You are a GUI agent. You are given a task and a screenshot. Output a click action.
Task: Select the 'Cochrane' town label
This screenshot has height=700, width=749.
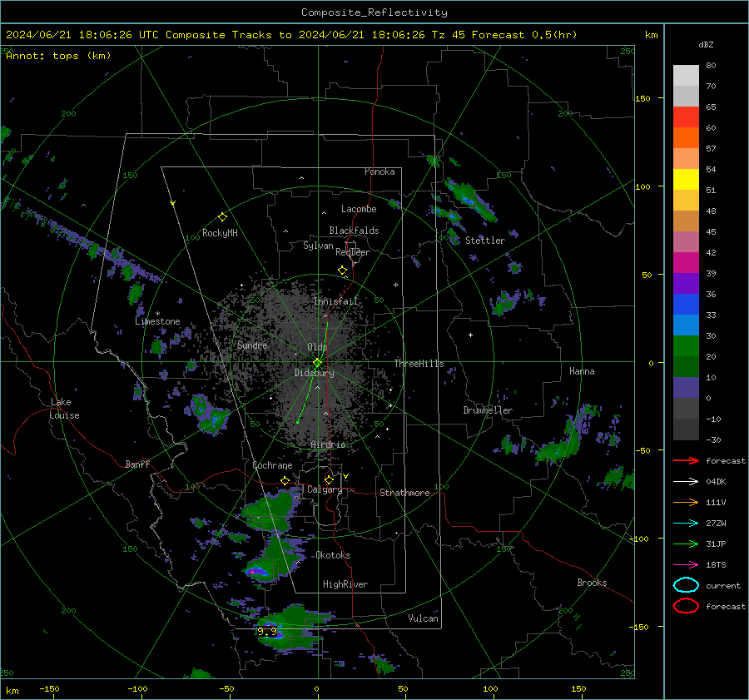272,465
